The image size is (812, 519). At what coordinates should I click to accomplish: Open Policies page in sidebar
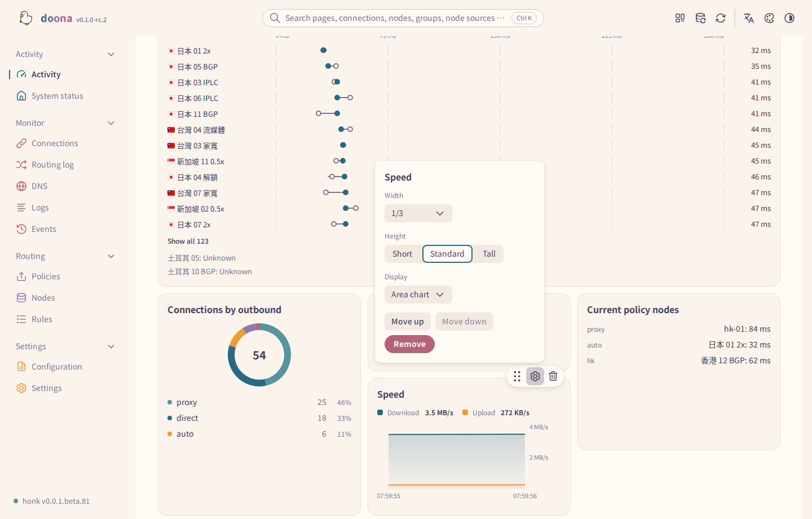[46, 276]
